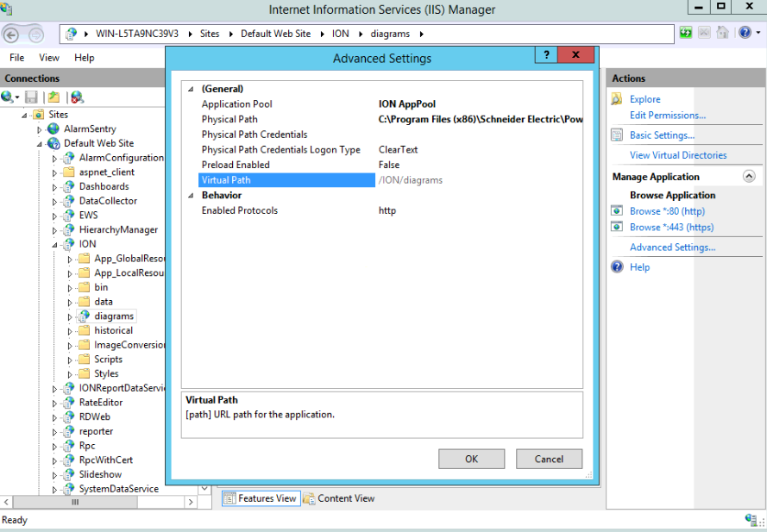Select HierarchyManager in the tree
The image size is (767, 532).
pos(118,230)
